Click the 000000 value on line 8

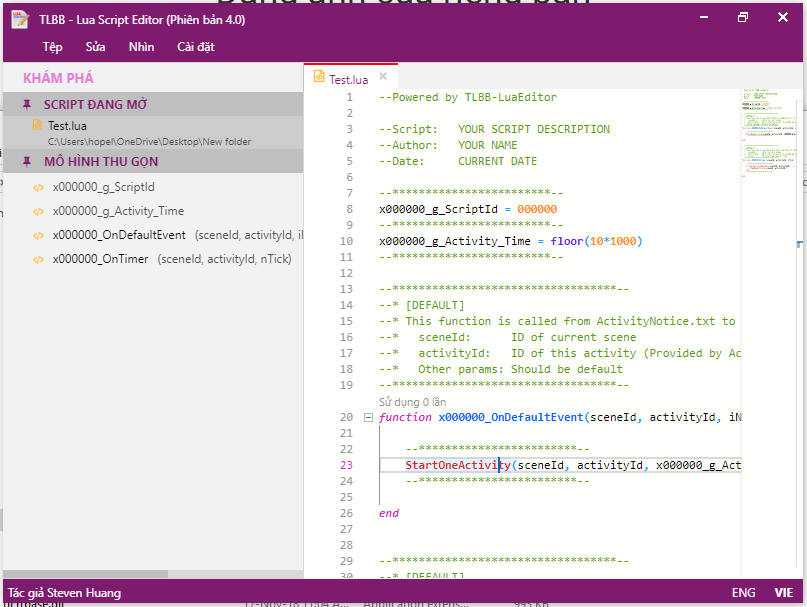[x=537, y=209]
